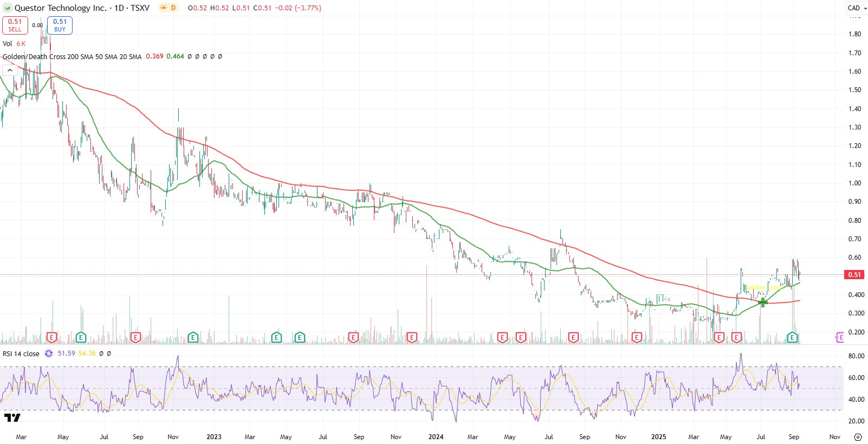The height and width of the screenshot is (444, 868).
Task: Open symbol search via Questor Technology Inc. title
Action: point(61,8)
